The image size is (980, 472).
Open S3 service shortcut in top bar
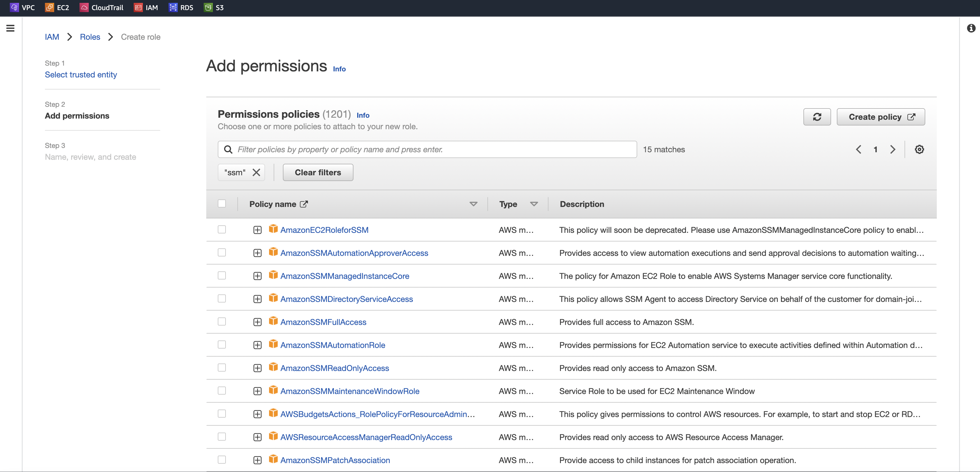point(214,7)
